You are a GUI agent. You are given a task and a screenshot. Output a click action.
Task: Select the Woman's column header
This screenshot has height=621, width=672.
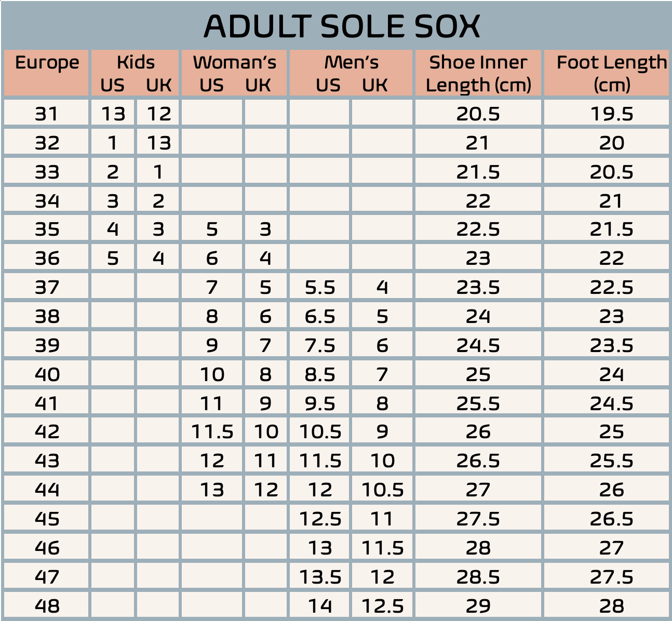coord(234,63)
